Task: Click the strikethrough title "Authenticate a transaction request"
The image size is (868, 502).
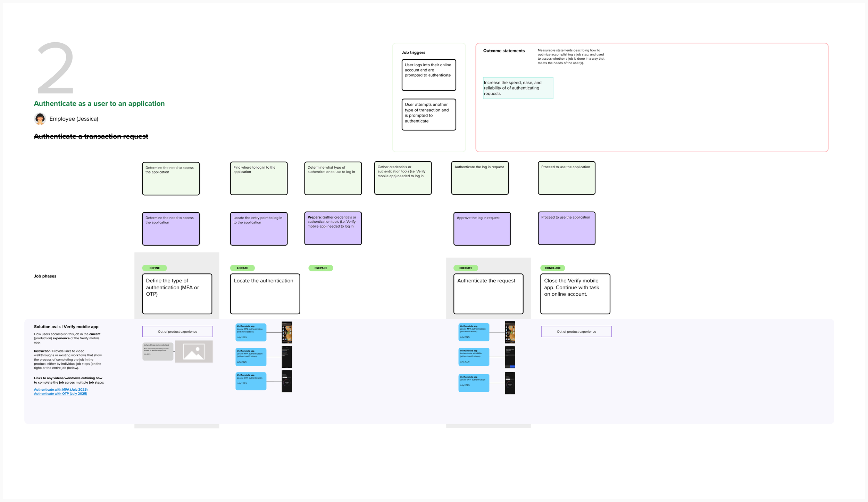Action: coord(91,136)
